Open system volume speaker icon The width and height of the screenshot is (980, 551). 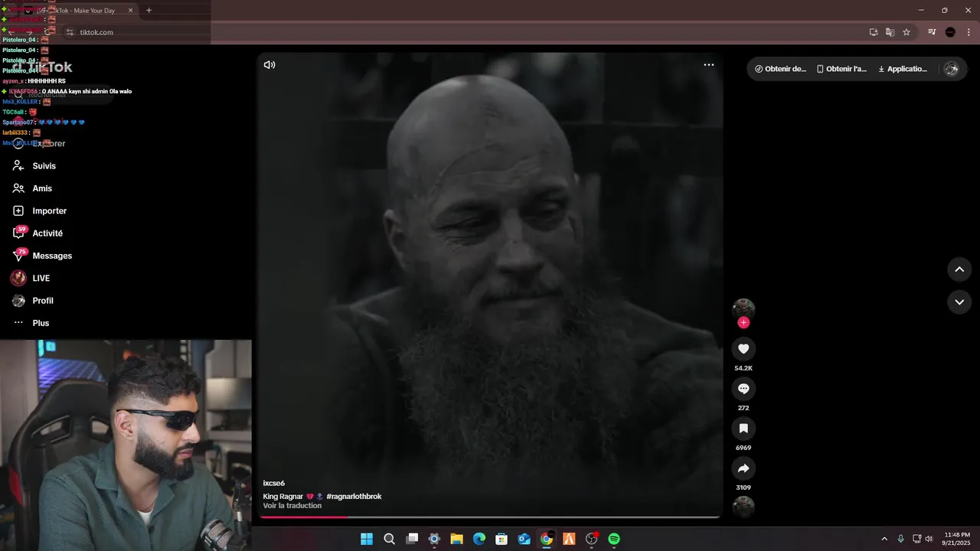click(929, 539)
